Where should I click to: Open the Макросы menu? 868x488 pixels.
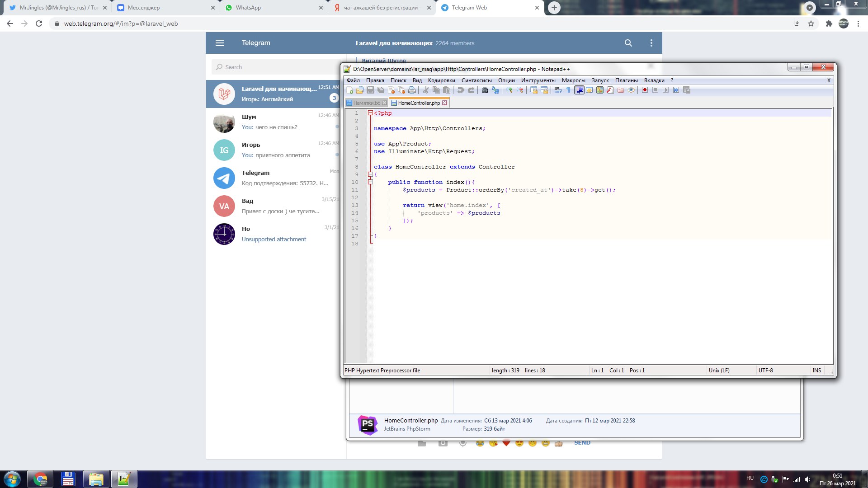(x=573, y=80)
